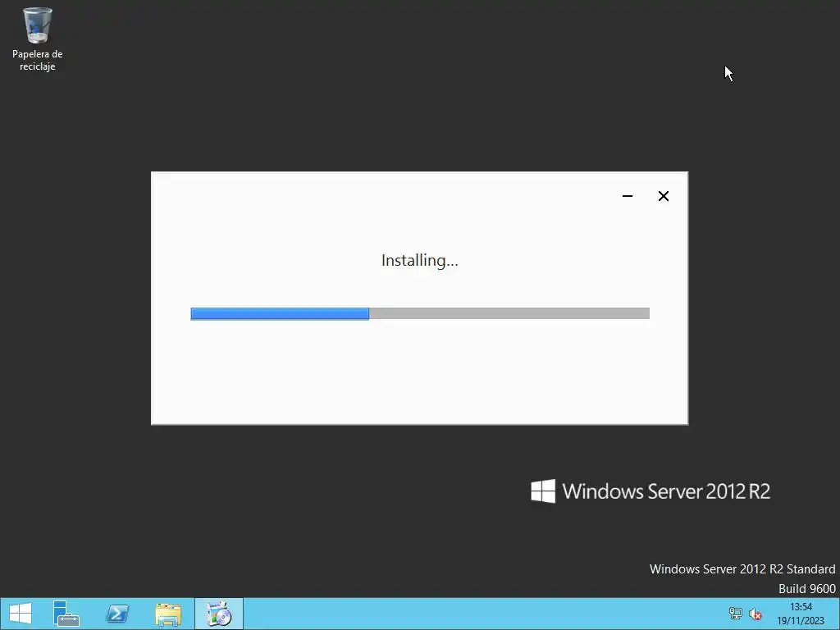The height and width of the screenshot is (630, 840).
Task: Open the network status tray icon
Action: [x=736, y=614]
